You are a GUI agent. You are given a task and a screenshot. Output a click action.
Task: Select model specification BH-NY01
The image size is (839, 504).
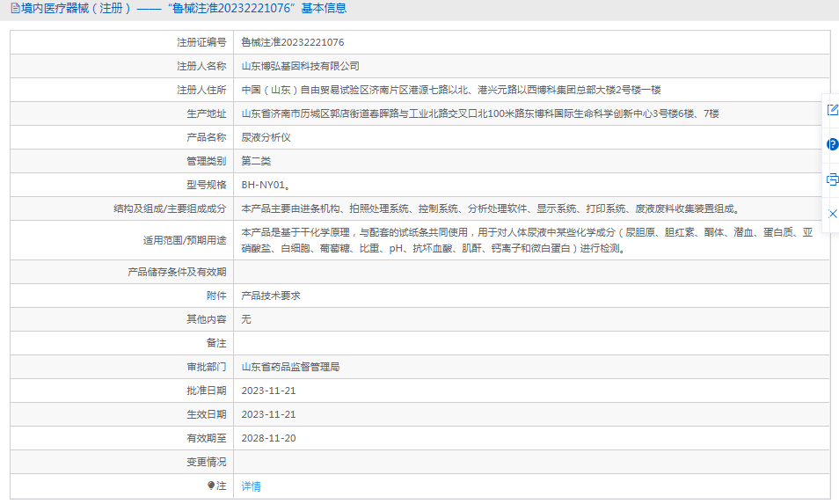pos(266,185)
